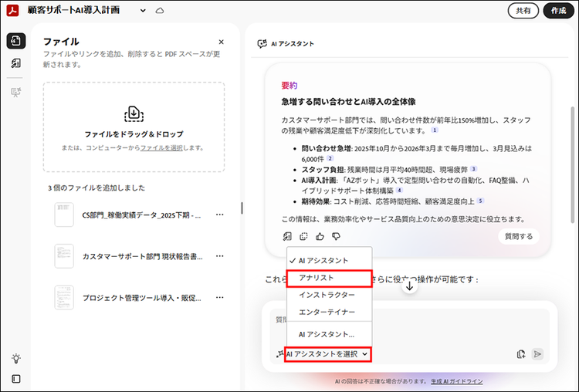Click the attach file icon in chat box
The image size is (579, 392).
(x=521, y=354)
